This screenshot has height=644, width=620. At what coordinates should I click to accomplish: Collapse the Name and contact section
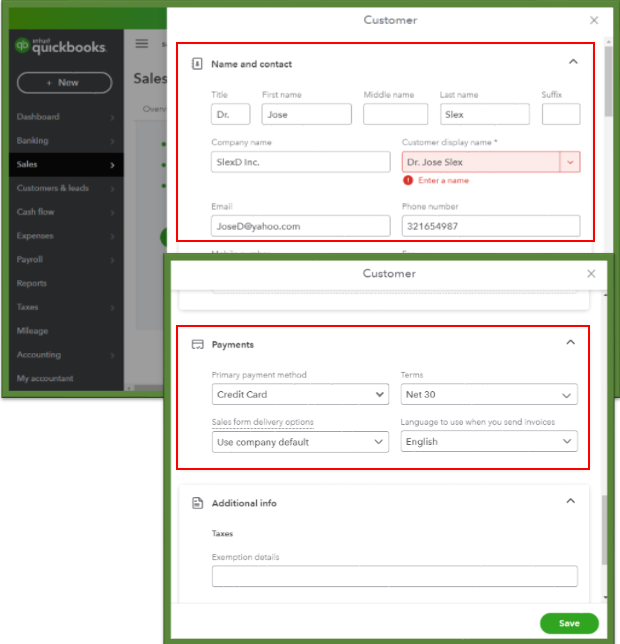click(573, 62)
